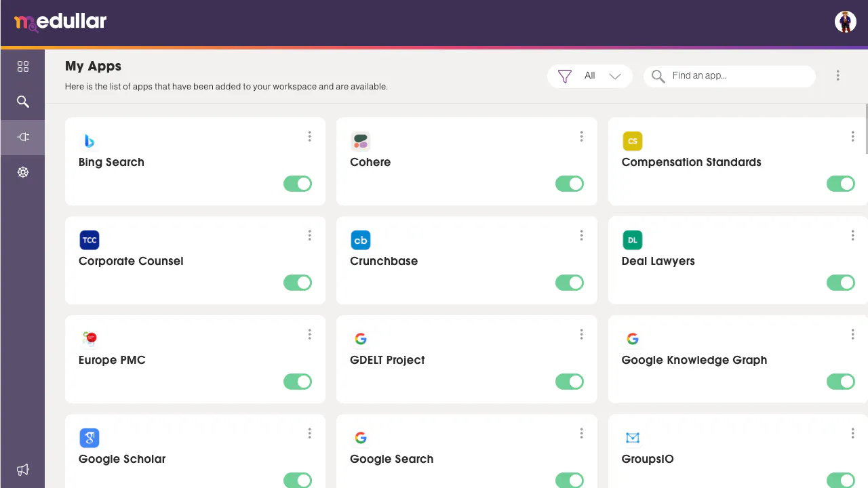Open Corporate Counsel card options menu
This screenshot has height=488, width=868.
pos(310,235)
